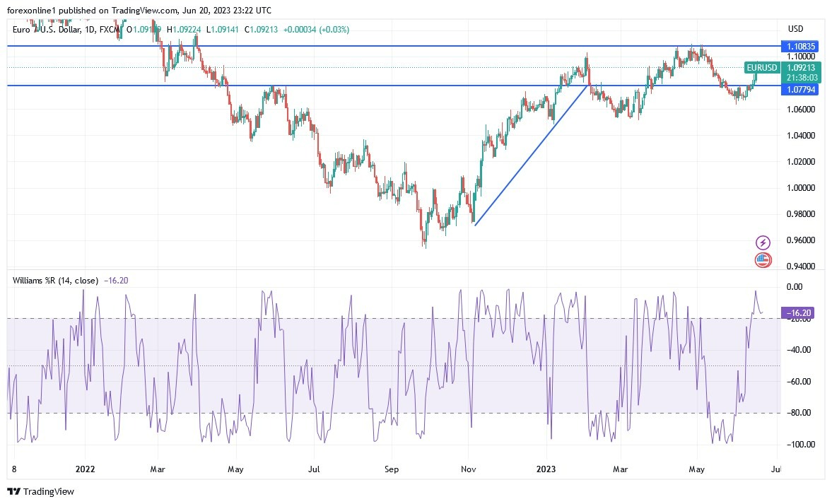Click the purple -16.20 axis value tag
Viewport: 832px width, 504px height.
(799, 313)
